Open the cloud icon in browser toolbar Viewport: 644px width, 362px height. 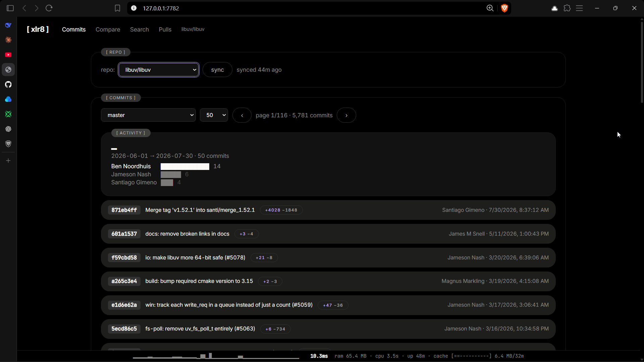[x=554, y=8]
